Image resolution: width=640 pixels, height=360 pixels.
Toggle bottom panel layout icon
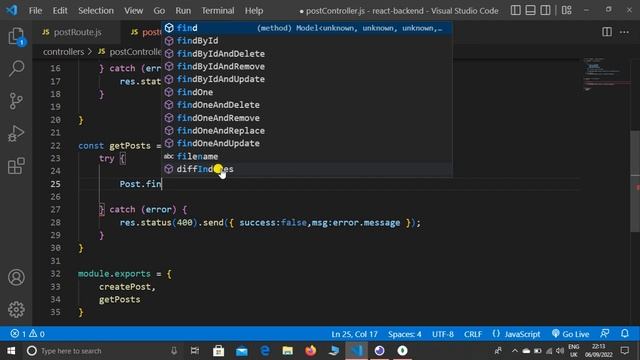pos(530,10)
